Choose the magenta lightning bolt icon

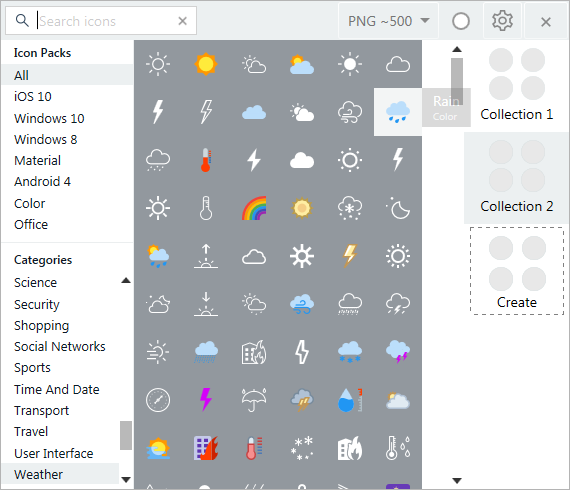[206, 399]
